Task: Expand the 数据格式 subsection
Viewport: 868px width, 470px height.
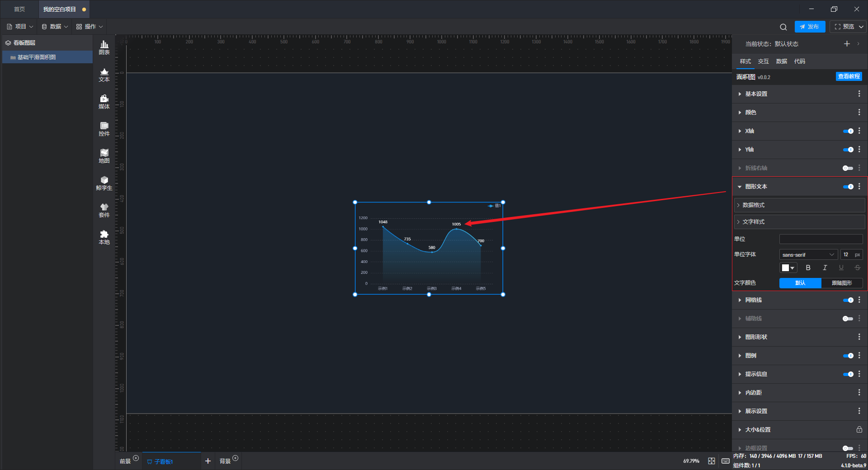Action: tap(800, 205)
